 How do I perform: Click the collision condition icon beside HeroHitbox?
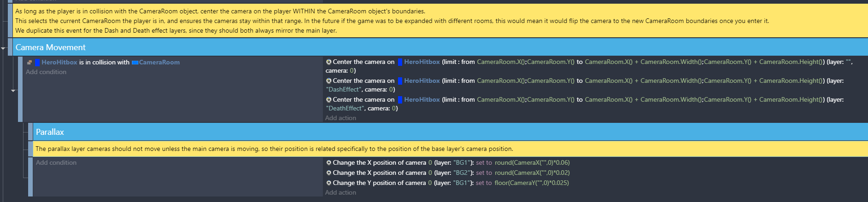(x=30, y=63)
